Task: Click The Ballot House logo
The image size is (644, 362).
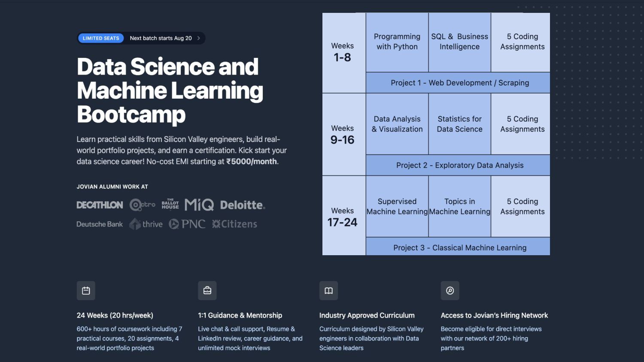Action: point(170,204)
